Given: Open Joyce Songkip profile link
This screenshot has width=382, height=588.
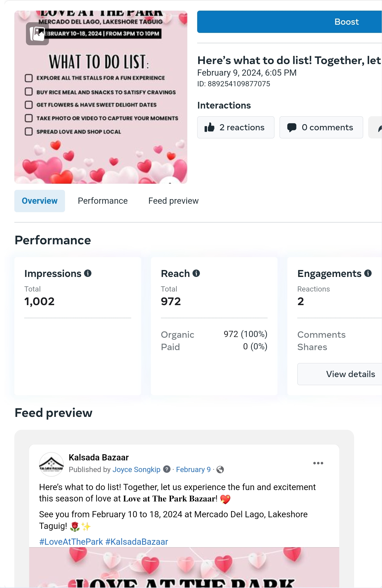Looking at the screenshot, I should point(136,469).
